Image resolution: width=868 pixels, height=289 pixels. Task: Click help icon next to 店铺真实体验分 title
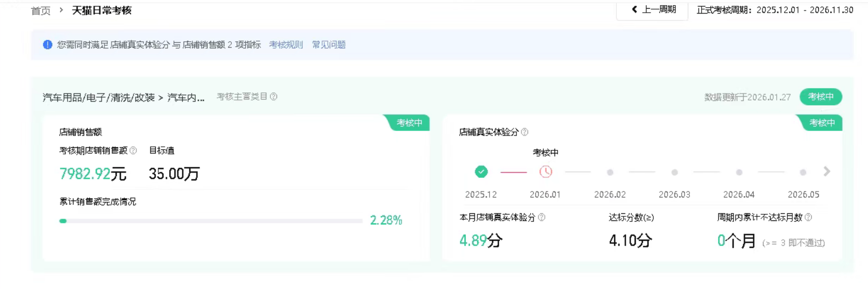click(x=525, y=132)
